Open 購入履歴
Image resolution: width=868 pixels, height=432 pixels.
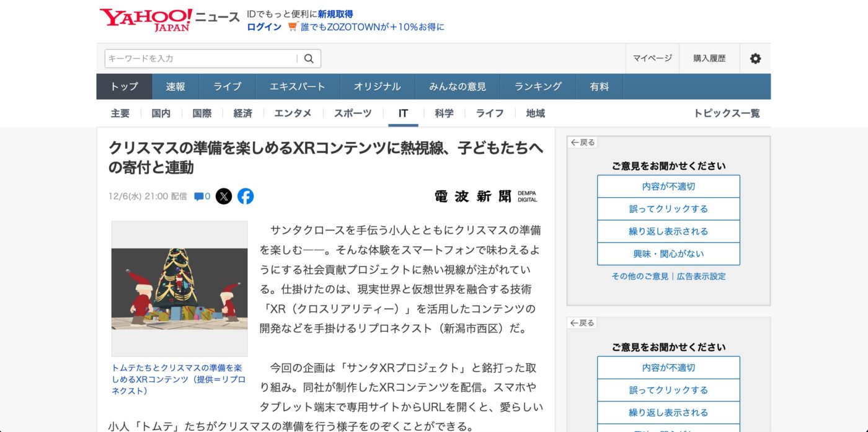coord(709,58)
